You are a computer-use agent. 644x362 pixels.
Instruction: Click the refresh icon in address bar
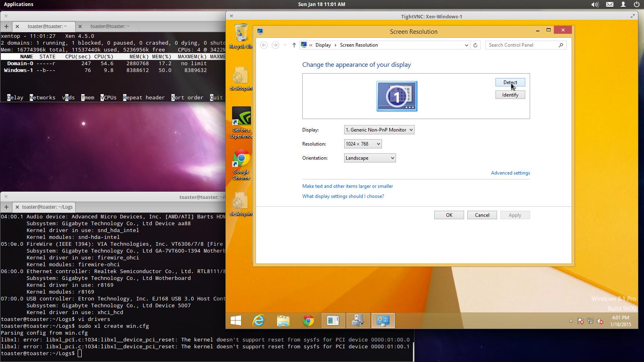coord(475,45)
